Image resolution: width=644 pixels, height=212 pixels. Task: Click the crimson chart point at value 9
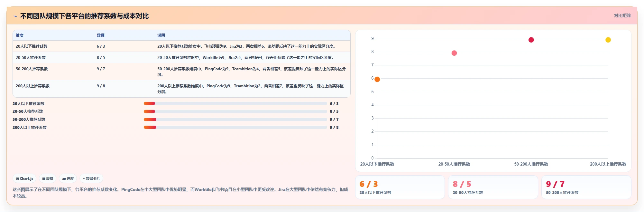[531, 40]
